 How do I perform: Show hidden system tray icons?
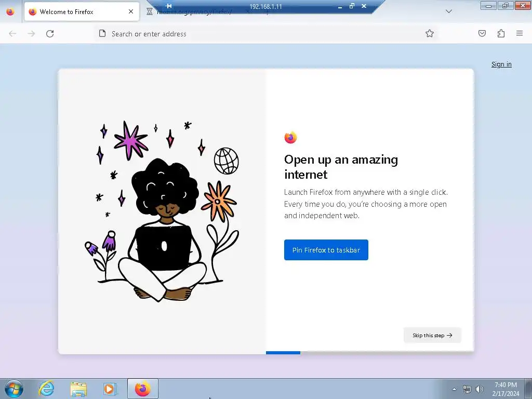point(454,389)
